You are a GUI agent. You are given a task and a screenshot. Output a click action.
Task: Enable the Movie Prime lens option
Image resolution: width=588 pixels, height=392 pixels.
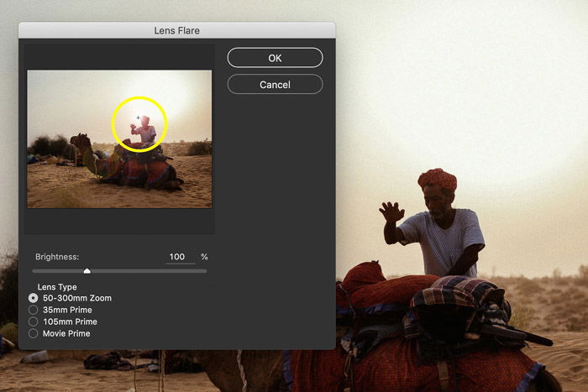[x=34, y=333]
